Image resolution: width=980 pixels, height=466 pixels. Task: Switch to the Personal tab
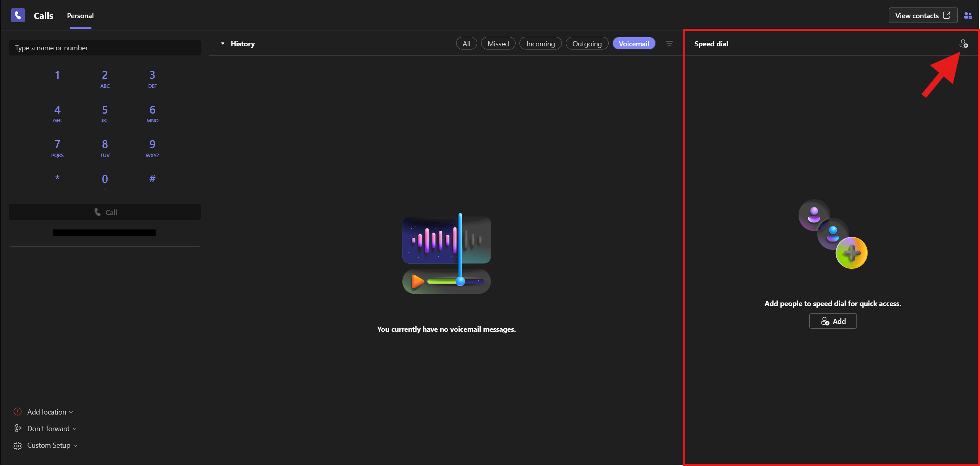pyautogui.click(x=80, y=16)
